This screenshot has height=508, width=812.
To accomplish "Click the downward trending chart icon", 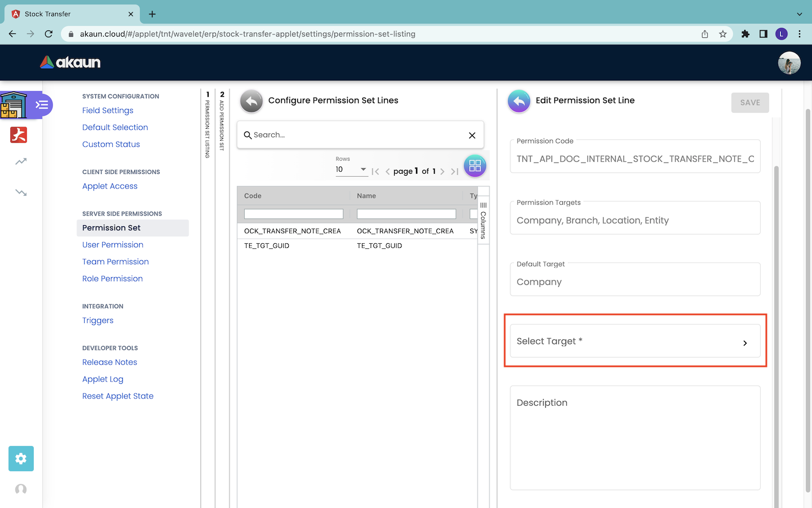I will click(x=21, y=192).
